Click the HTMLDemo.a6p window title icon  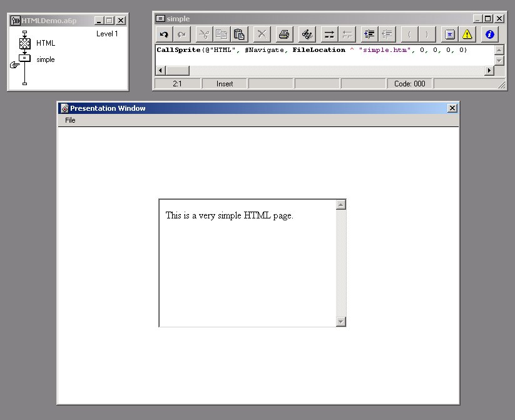tap(16, 21)
